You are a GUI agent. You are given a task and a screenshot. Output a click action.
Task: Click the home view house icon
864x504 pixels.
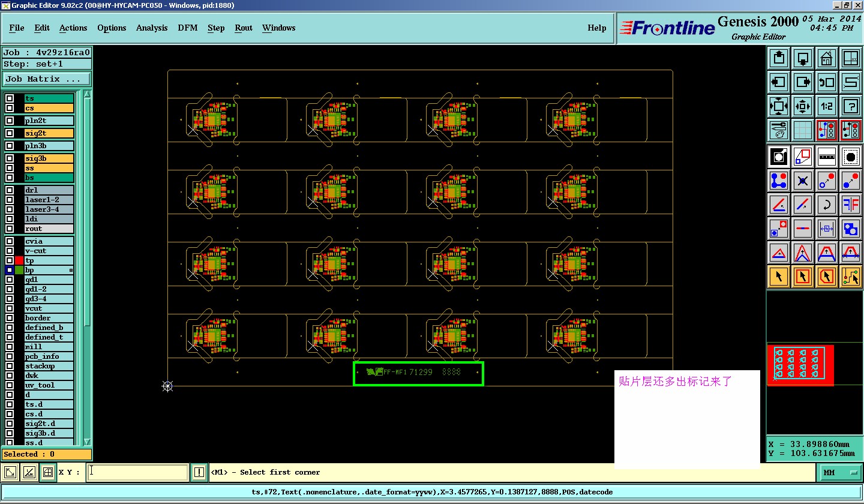pos(826,59)
